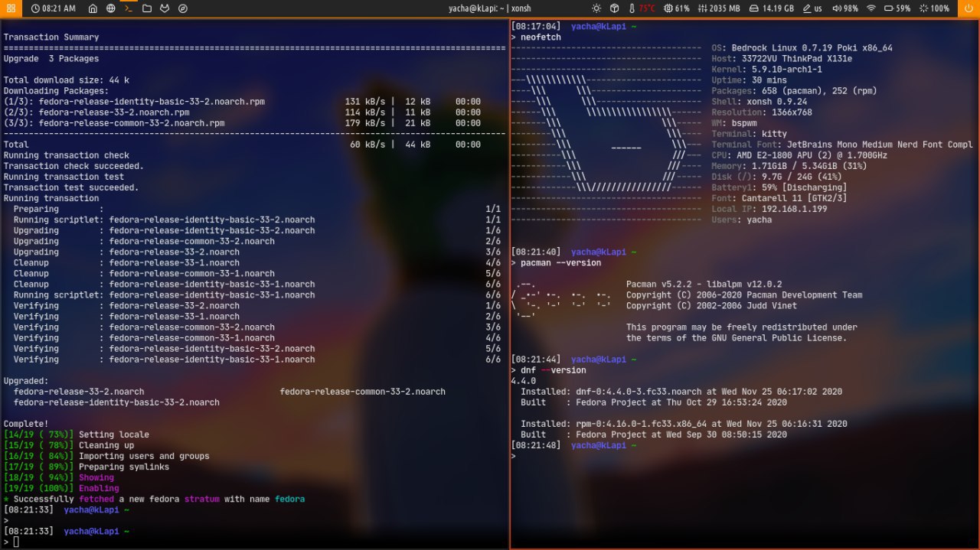Click '(2/3): fedora-release-33-2.noarch.rpm' download line

click(242, 112)
